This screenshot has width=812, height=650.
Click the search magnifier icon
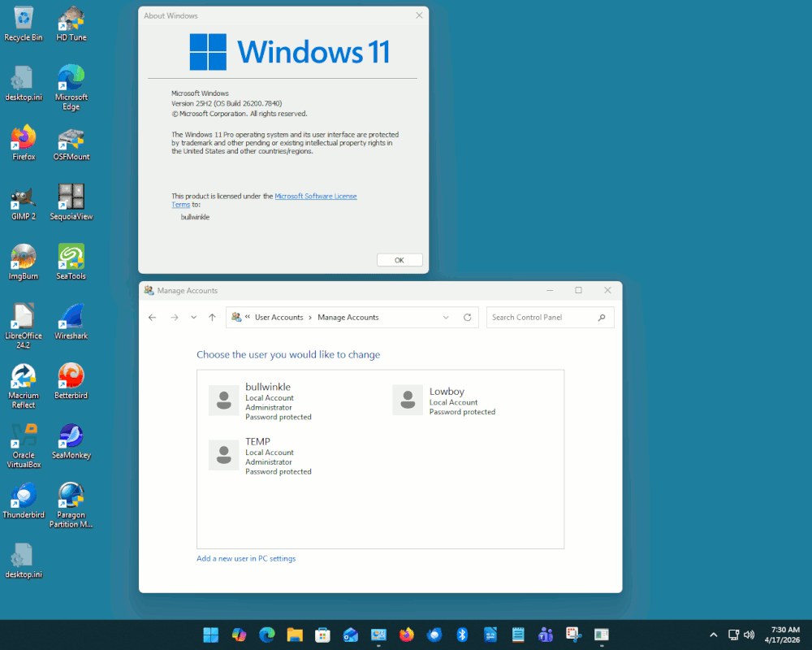601,317
